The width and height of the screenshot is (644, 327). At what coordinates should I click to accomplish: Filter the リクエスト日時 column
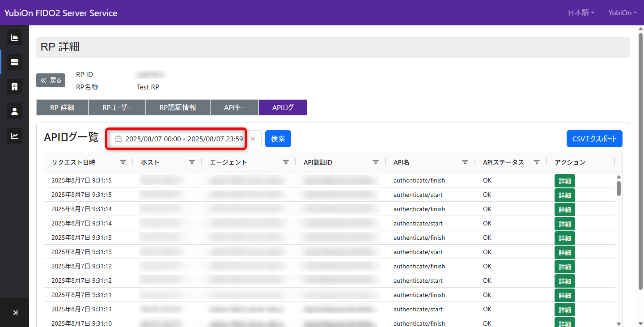click(123, 162)
